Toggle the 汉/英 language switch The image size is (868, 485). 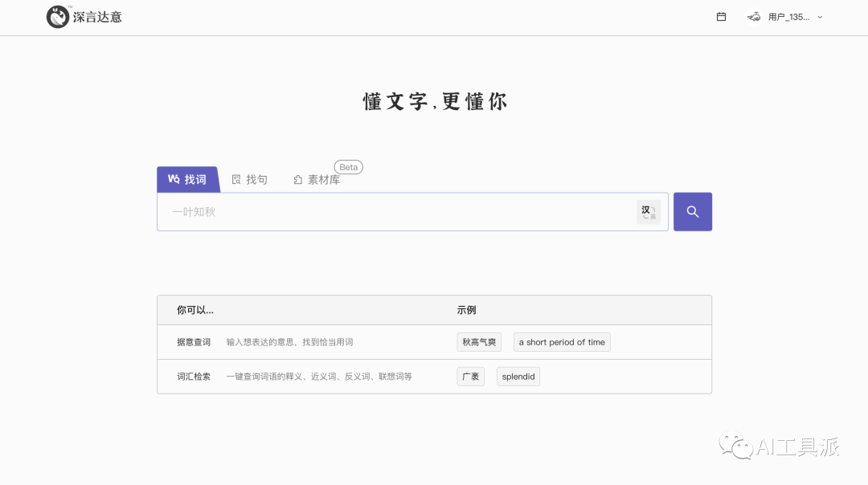click(x=649, y=212)
